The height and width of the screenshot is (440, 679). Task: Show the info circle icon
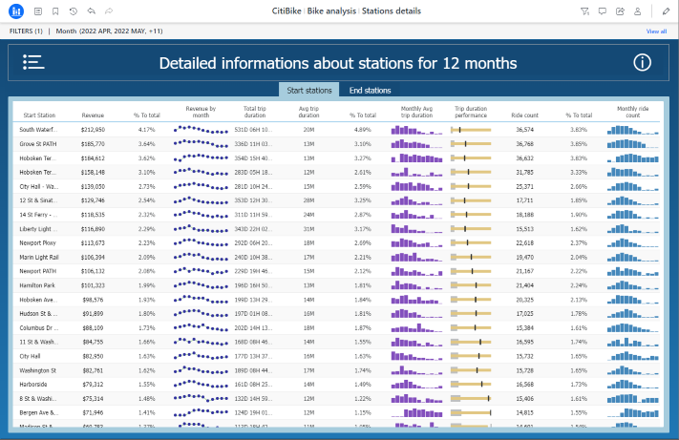[x=642, y=62]
